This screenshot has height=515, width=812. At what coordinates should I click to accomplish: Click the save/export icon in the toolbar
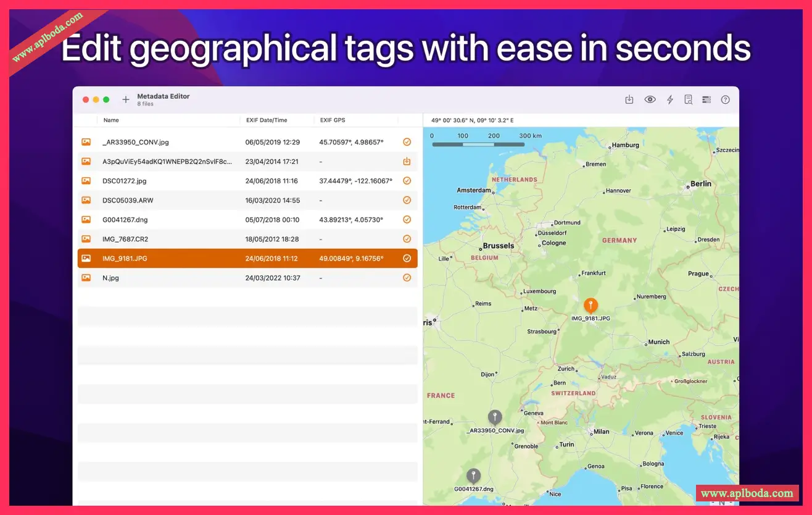click(x=629, y=99)
